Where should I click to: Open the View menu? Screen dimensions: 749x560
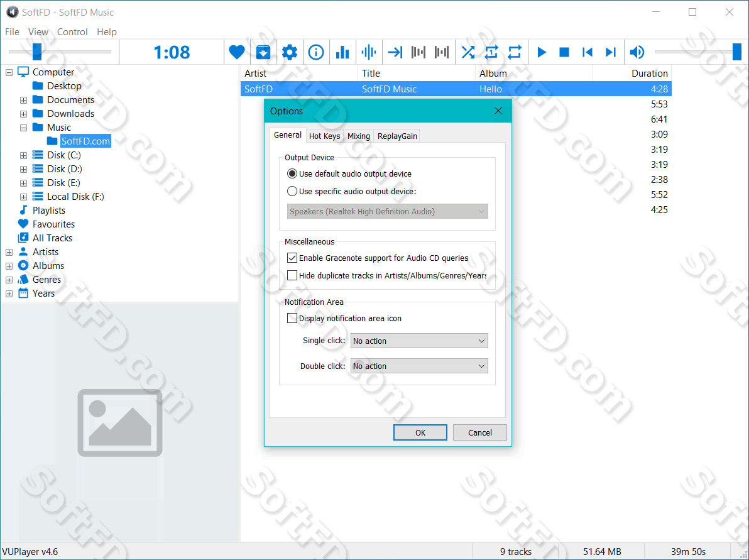38,31
